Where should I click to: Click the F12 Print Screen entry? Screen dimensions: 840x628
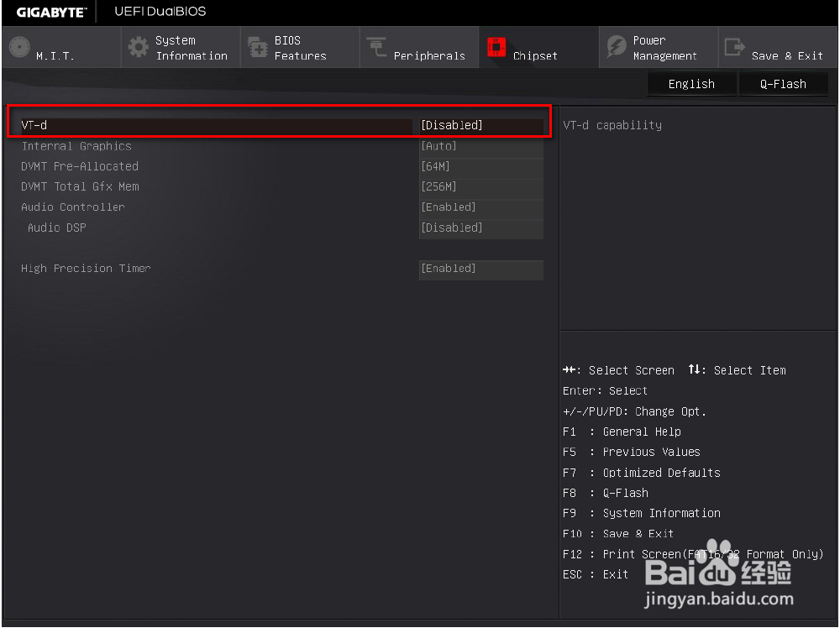coord(693,554)
